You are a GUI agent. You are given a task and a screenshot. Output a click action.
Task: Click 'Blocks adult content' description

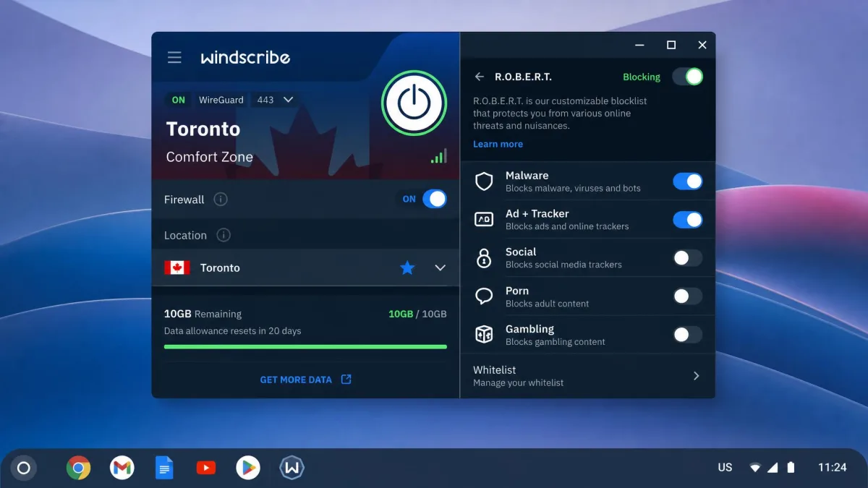tap(547, 304)
